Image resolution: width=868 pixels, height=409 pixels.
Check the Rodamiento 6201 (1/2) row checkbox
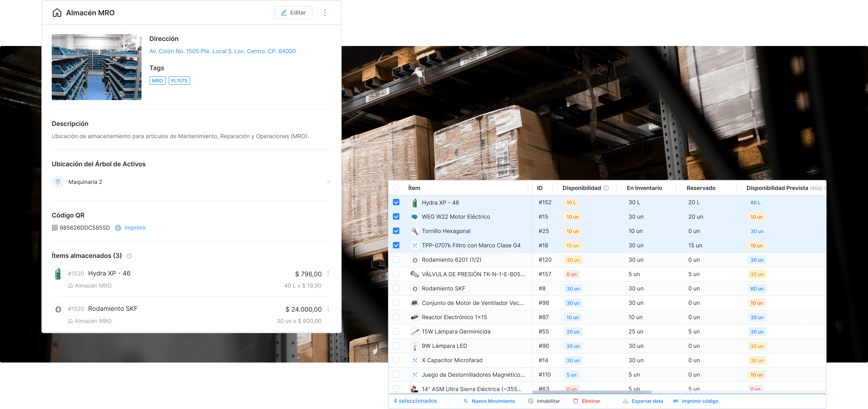[396, 260]
